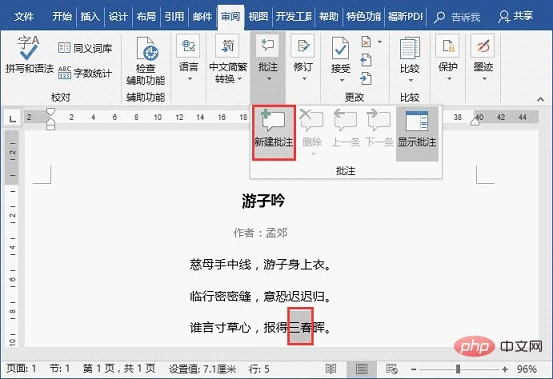This screenshot has width=553, height=379.
Task: Open the Reject dropdown arrow
Action: point(379,42)
